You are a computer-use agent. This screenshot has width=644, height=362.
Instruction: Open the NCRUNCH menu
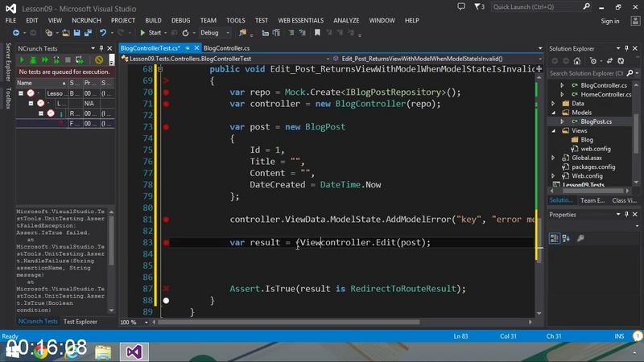tap(86, 20)
